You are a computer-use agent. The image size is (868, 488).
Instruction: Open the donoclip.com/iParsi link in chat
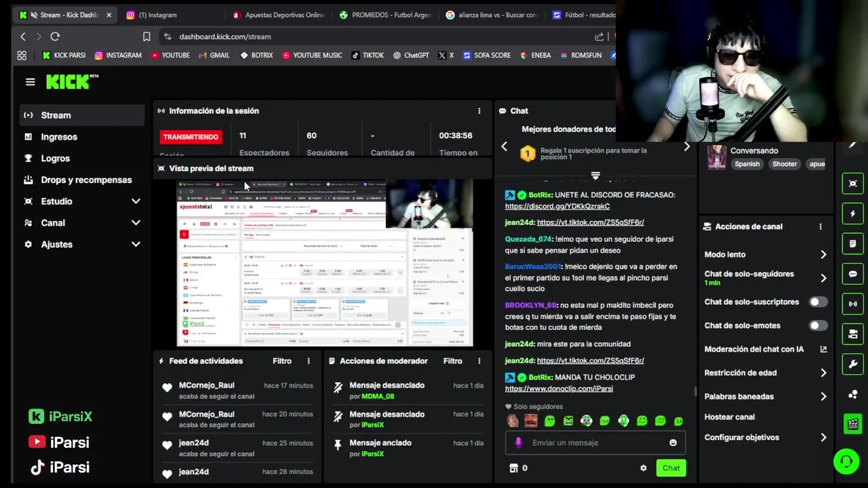tap(559, 388)
